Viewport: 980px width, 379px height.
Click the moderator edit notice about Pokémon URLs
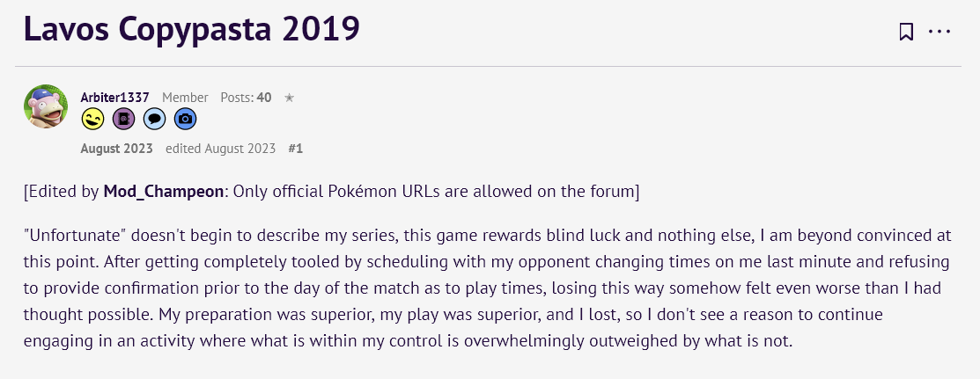(x=332, y=191)
